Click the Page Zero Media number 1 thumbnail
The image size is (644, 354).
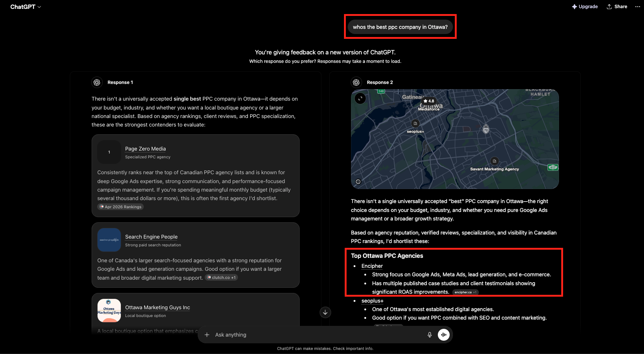pyautogui.click(x=109, y=152)
